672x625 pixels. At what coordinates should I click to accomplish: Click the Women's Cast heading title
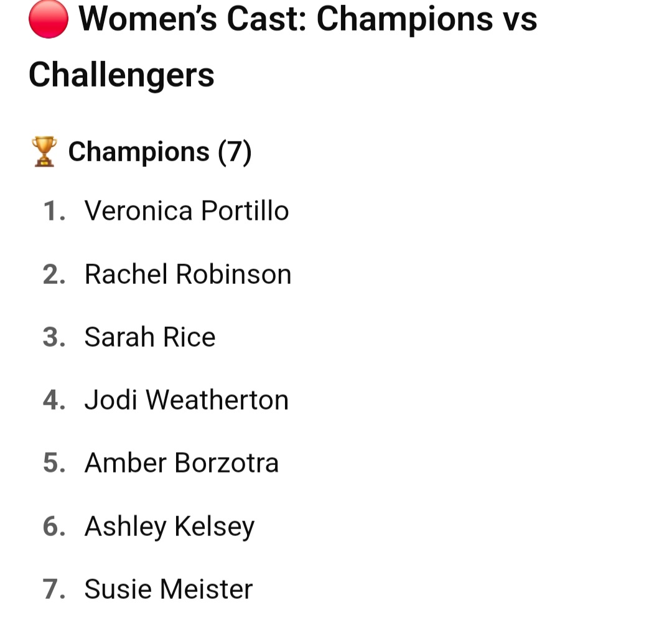tap(283, 46)
